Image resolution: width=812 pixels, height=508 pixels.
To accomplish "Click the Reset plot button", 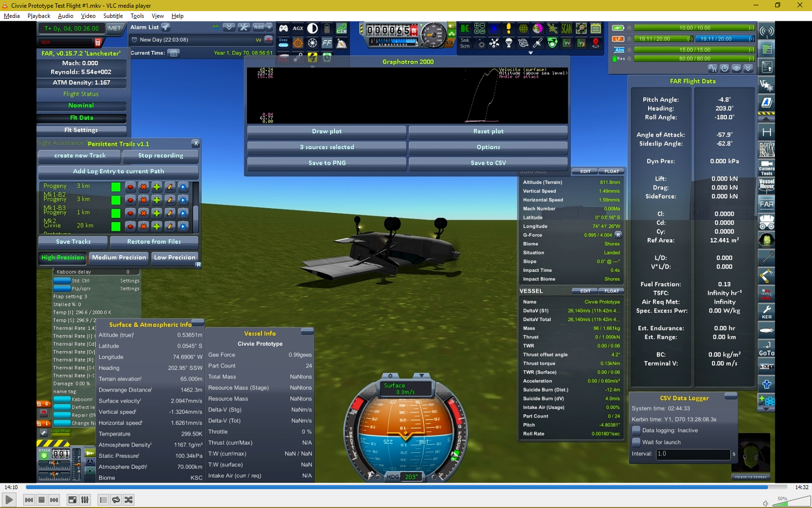I will 488,131.
